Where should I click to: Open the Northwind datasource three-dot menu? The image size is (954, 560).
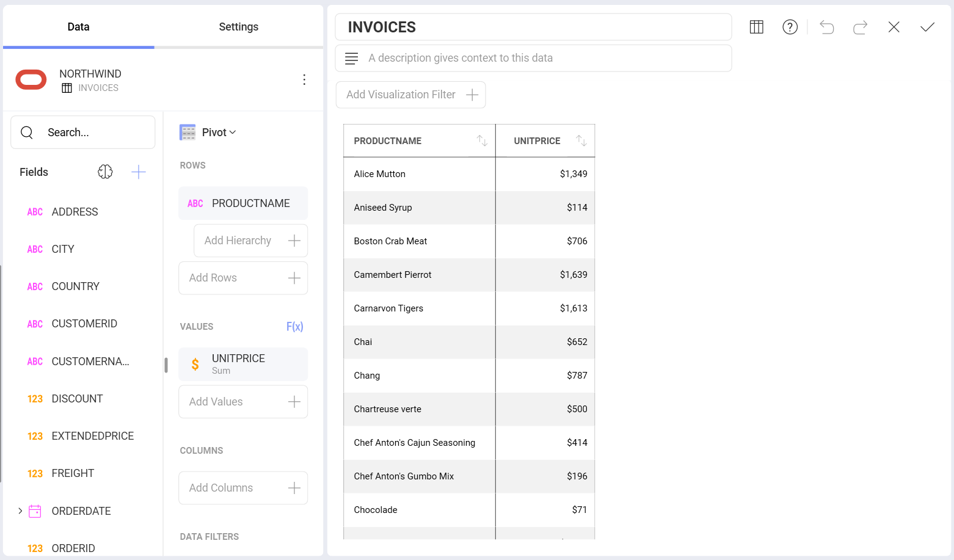[x=304, y=79]
